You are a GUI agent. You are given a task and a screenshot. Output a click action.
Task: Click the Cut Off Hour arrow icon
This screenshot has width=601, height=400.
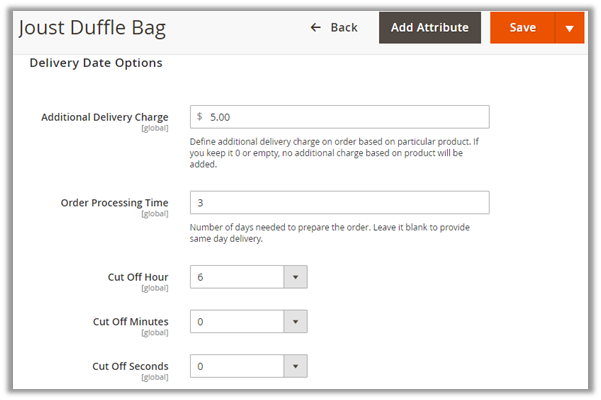coord(296,277)
